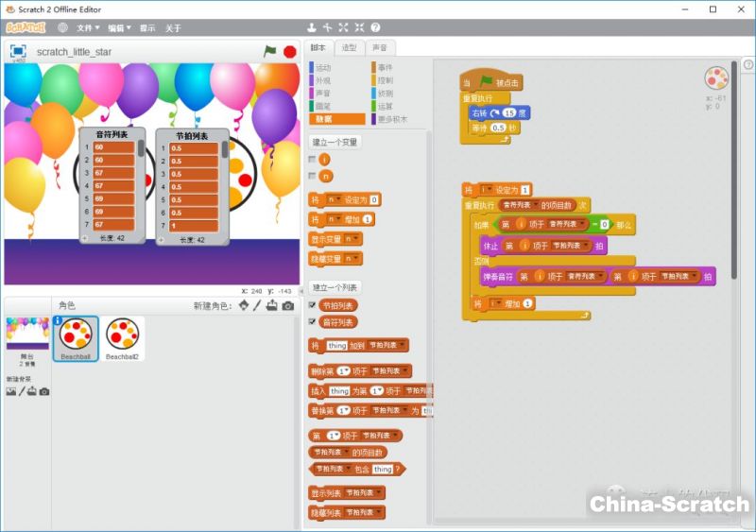The image size is (756, 532).
Task: Switch to the 造型 tab
Action: pyautogui.click(x=350, y=48)
